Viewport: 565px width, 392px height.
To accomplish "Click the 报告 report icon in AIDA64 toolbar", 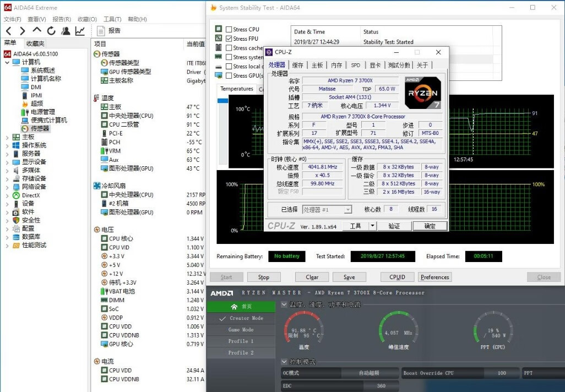I will tap(101, 31).
